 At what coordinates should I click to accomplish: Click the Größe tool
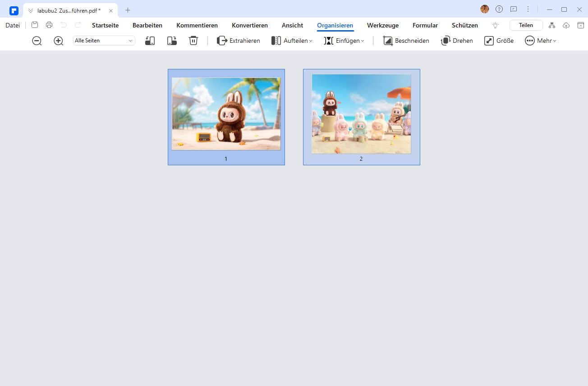pyautogui.click(x=499, y=41)
